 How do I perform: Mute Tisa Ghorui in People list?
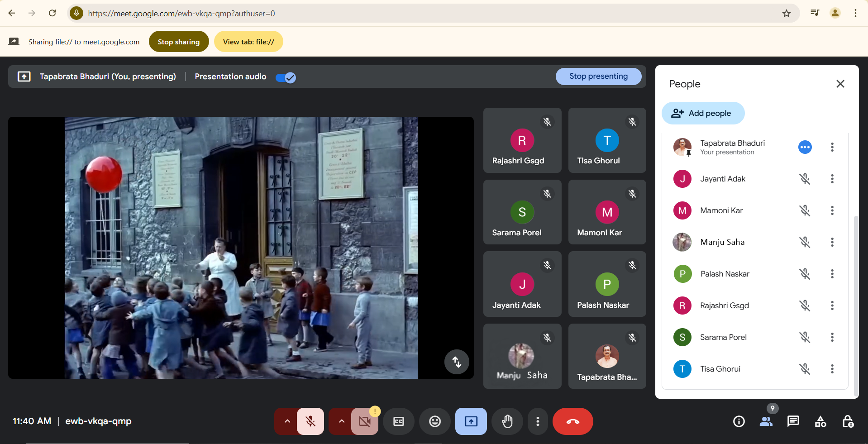(805, 369)
